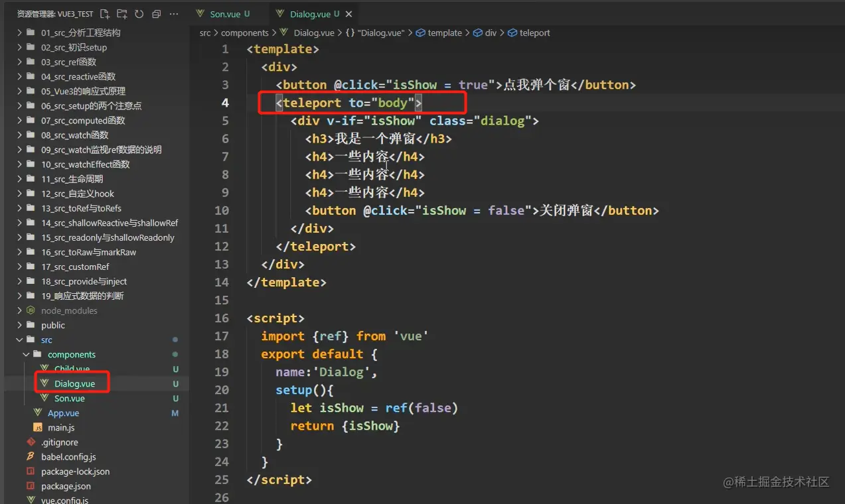
Task: Click the closing </teleport> tag on line 12
Action: click(316, 247)
